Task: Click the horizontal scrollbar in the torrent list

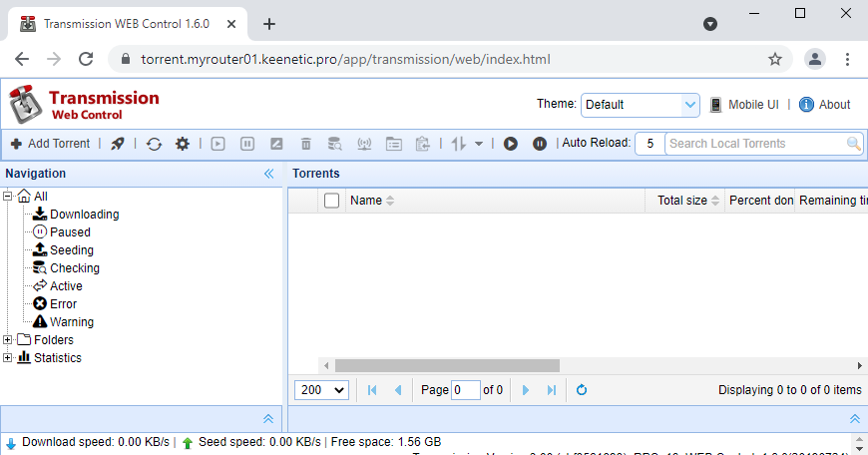Action: coord(447,366)
